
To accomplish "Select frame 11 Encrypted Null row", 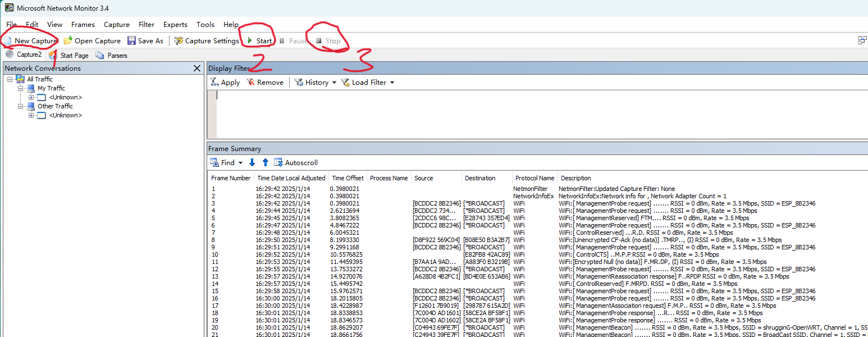I will (x=538, y=262).
